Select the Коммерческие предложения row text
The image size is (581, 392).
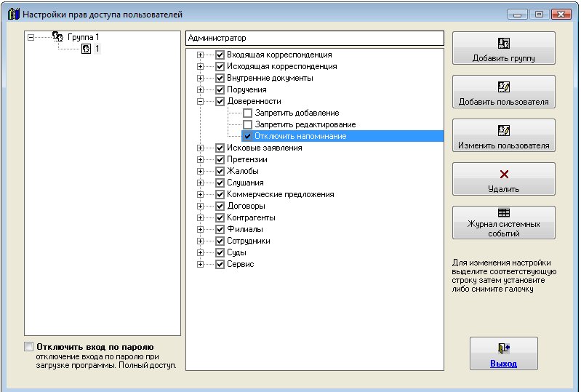tap(281, 194)
